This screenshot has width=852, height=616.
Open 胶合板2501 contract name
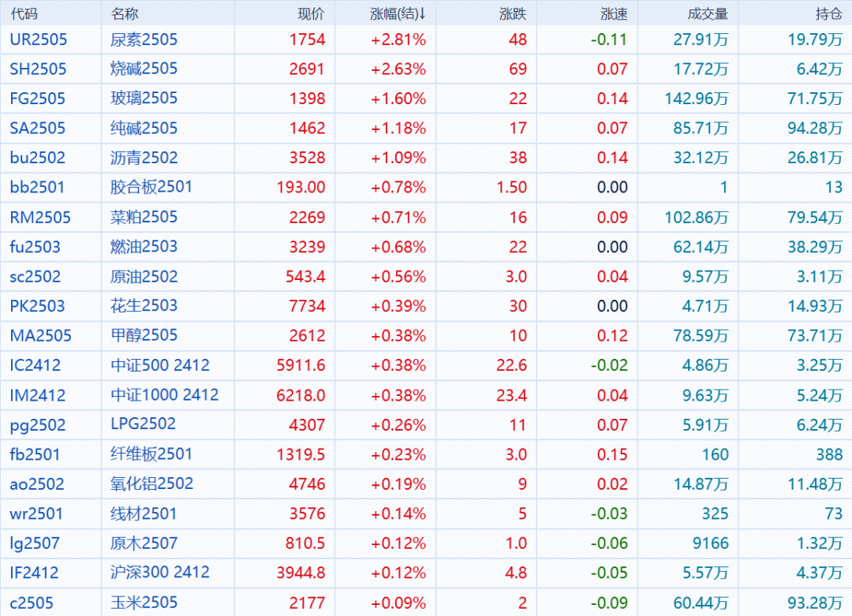coord(151,187)
